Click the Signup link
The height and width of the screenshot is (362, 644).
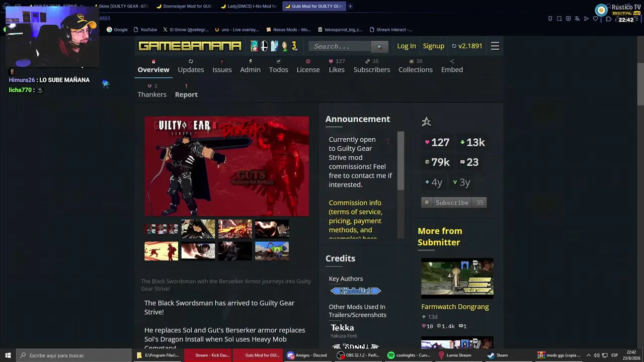coord(434,46)
